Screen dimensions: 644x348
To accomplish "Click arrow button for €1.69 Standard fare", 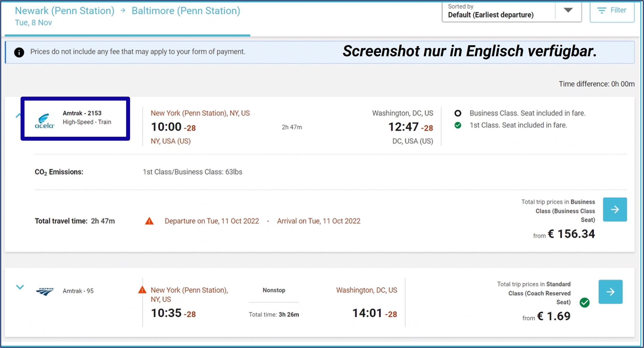I will pyautogui.click(x=610, y=292).
